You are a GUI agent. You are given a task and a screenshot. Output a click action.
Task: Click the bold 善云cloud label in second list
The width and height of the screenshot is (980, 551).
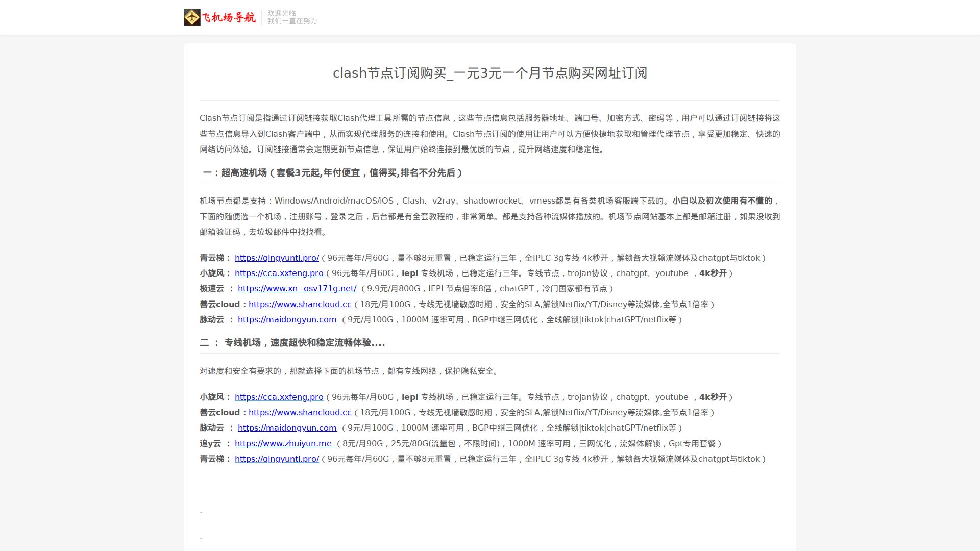click(x=219, y=413)
